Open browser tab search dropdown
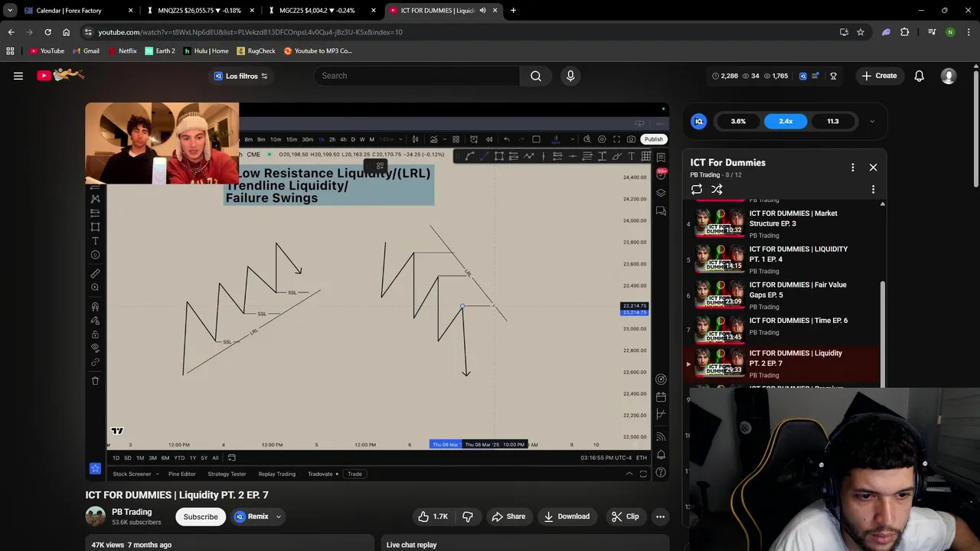Viewport: 980px width, 551px height. pos(10,11)
